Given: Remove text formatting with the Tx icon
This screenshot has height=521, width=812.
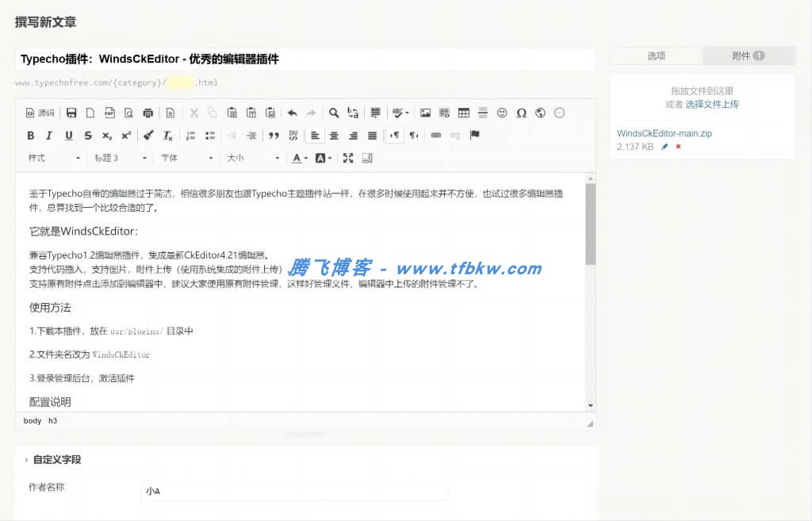Looking at the screenshot, I should (x=167, y=135).
